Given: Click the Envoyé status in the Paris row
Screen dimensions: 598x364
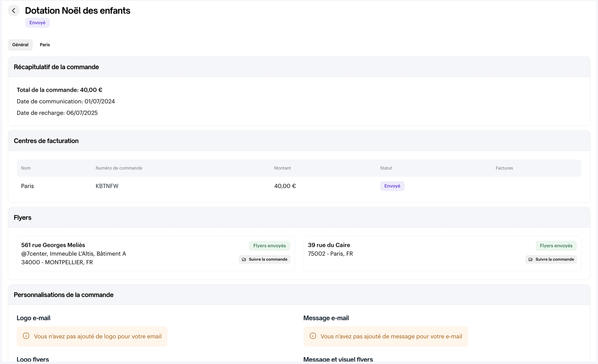Looking at the screenshot, I should click(392, 186).
